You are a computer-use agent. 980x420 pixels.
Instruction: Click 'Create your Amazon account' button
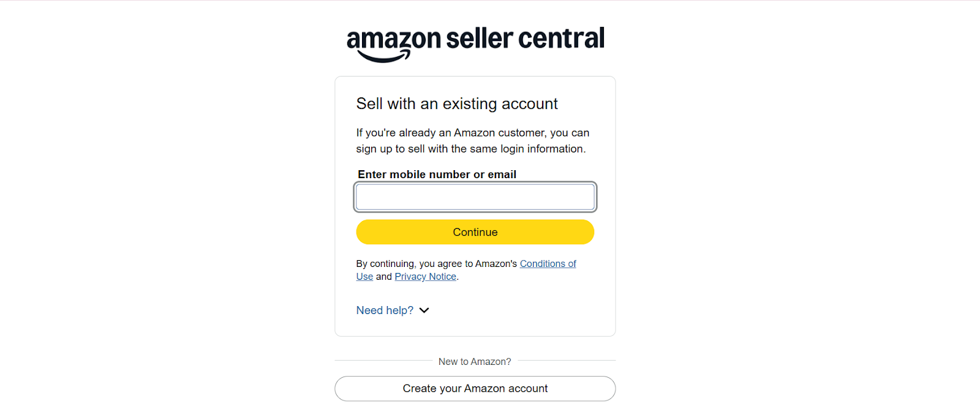[475, 389]
